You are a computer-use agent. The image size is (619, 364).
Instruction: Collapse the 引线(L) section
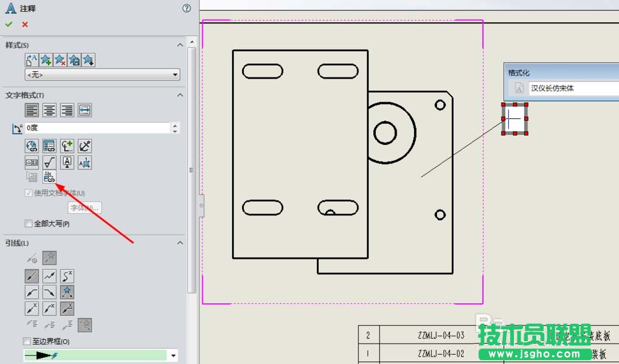pyautogui.click(x=180, y=243)
